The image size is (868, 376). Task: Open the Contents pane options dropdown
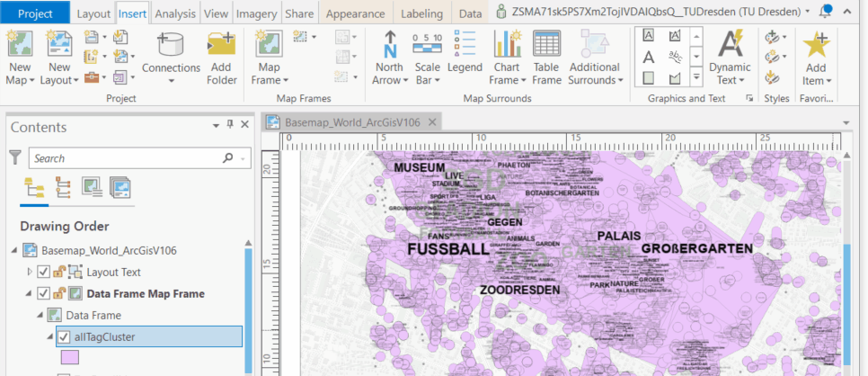tap(217, 126)
